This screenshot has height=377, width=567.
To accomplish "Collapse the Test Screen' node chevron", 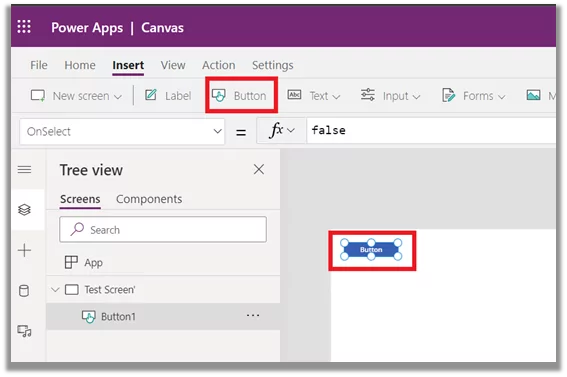I will point(55,290).
